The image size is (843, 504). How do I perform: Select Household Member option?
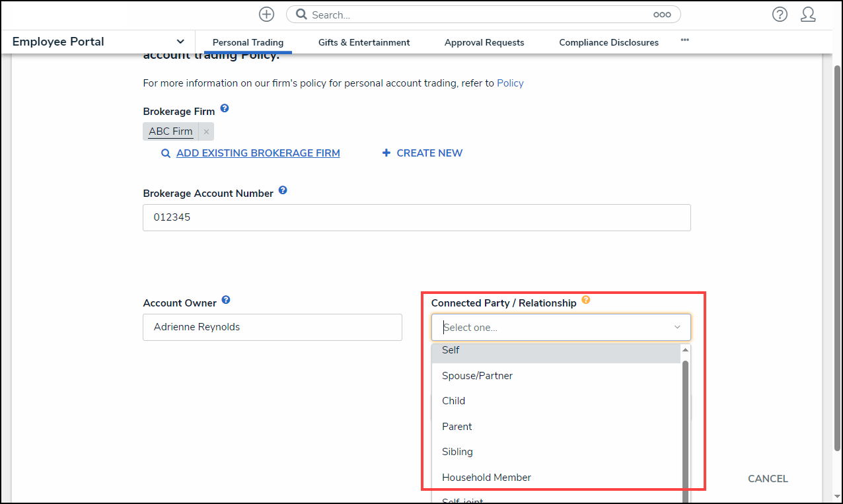[x=486, y=477]
